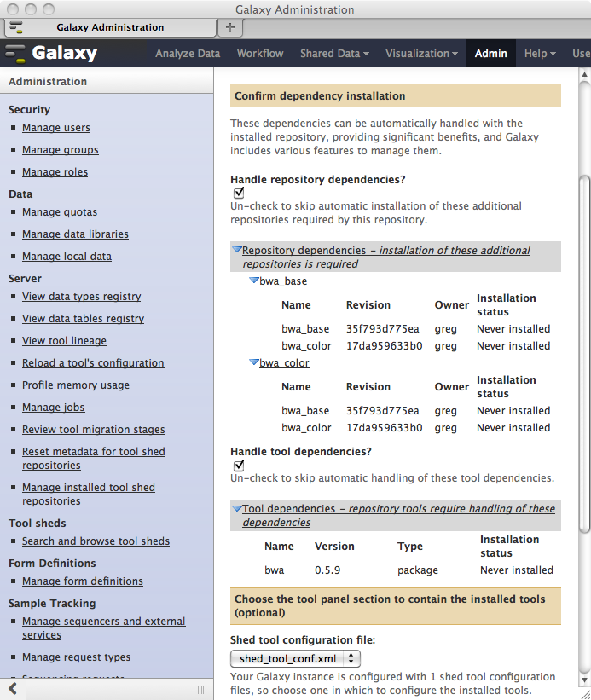Open Manage installed tool shed repositories
The height and width of the screenshot is (700, 591).
(89, 495)
